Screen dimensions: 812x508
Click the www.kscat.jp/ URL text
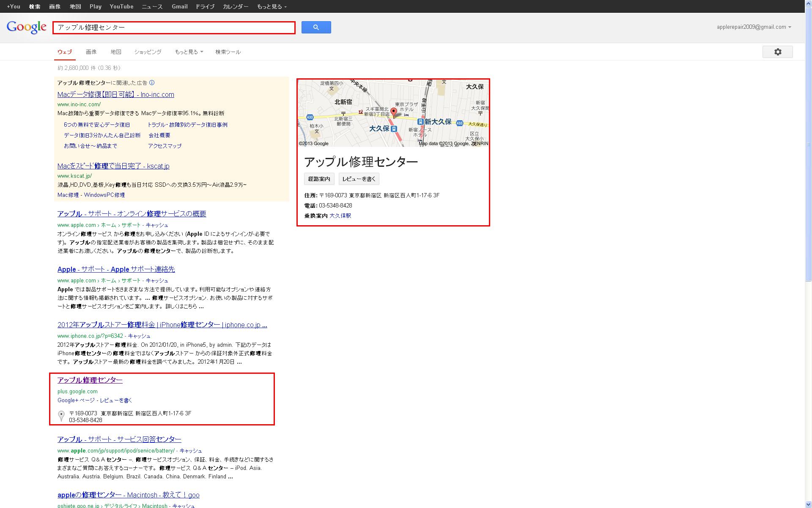click(74, 176)
